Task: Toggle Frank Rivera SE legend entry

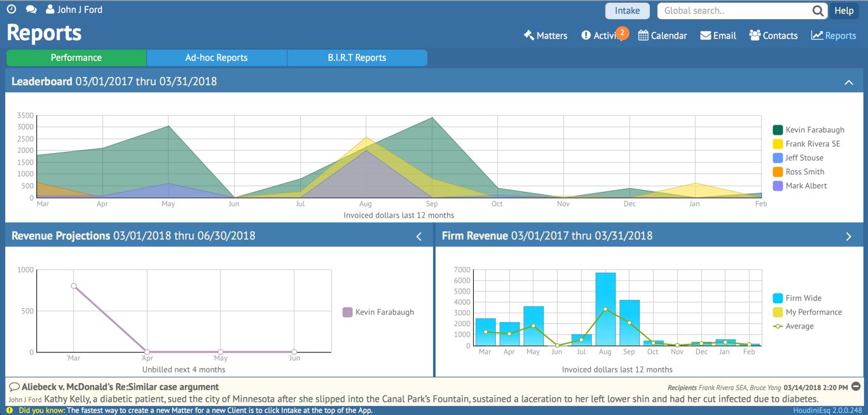Action: point(806,144)
